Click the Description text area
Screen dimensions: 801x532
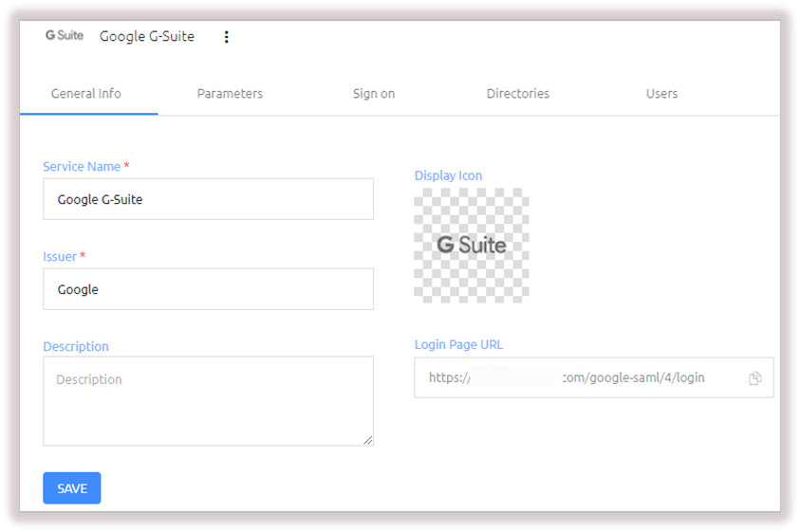209,401
